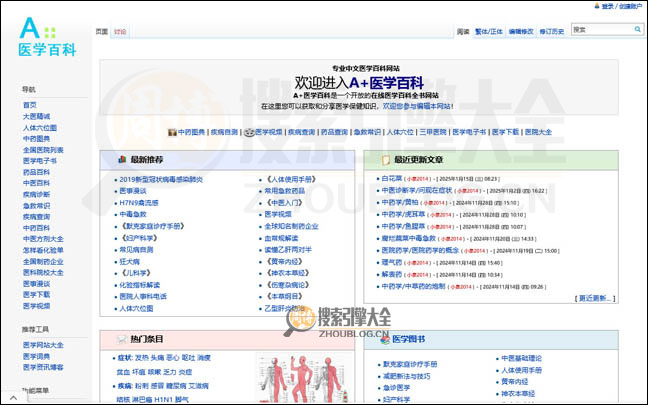Open the 《神农本草经》 link in 最新推荐

[x=287, y=273]
